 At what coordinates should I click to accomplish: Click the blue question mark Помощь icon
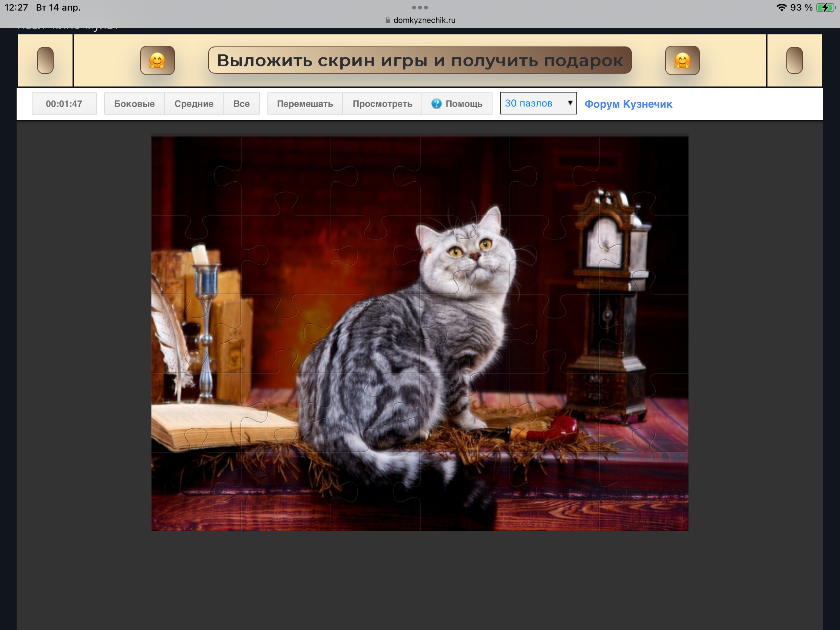(436, 103)
